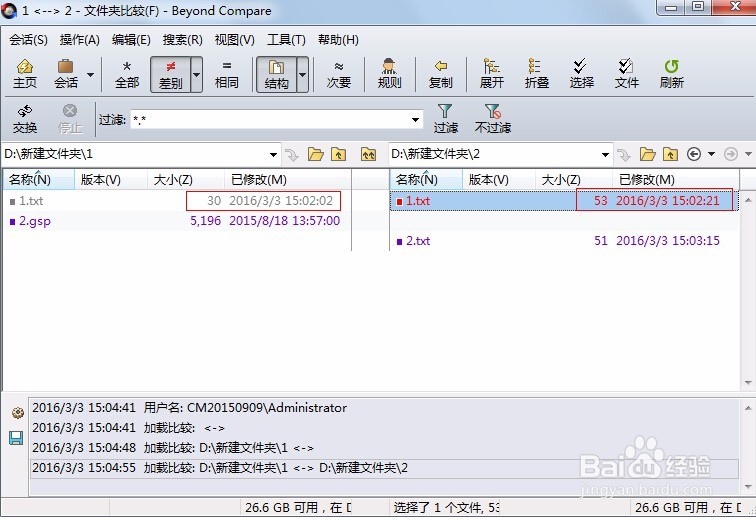Image resolution: width=756 pixels, height=517 pixels.
Task: Open the 规则 rules icon
Action: 389,74
